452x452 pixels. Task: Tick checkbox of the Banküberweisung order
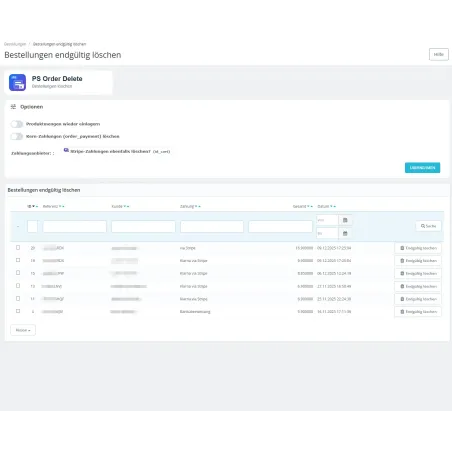click(x=18, y=311)
